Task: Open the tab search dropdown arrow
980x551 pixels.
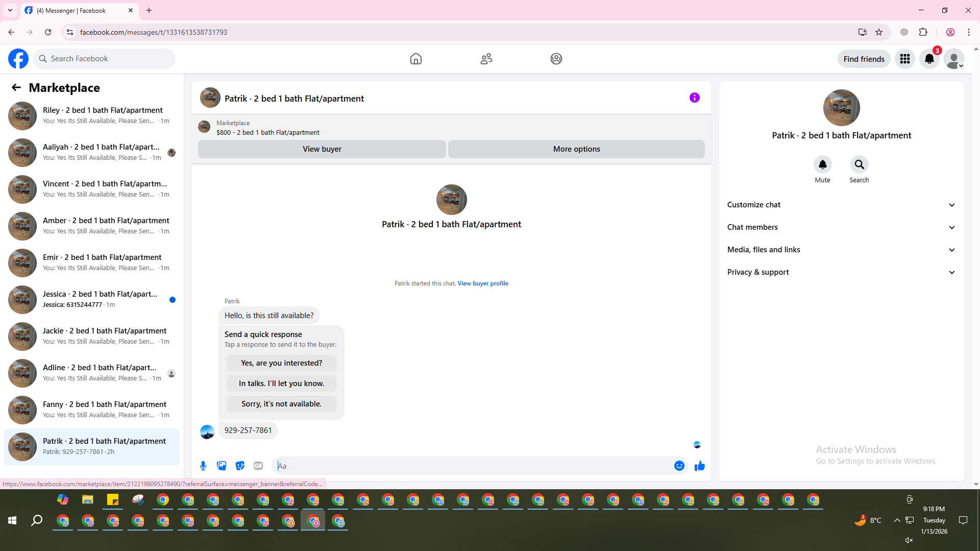Action: pyautogui.click(x=10, y=10)
